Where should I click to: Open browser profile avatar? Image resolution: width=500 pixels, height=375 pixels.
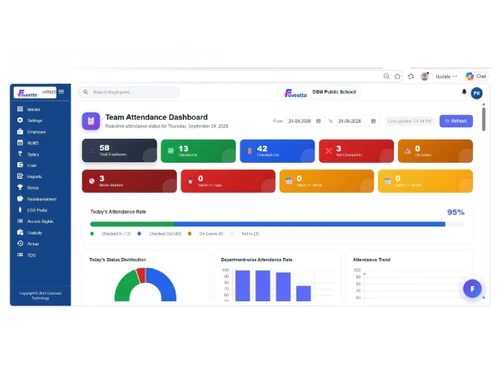(424, 76)
